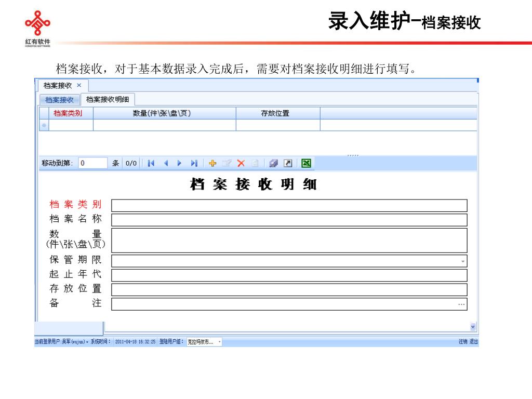Click the pop-out arrow icon in the toolbar

tap(288, 163)
